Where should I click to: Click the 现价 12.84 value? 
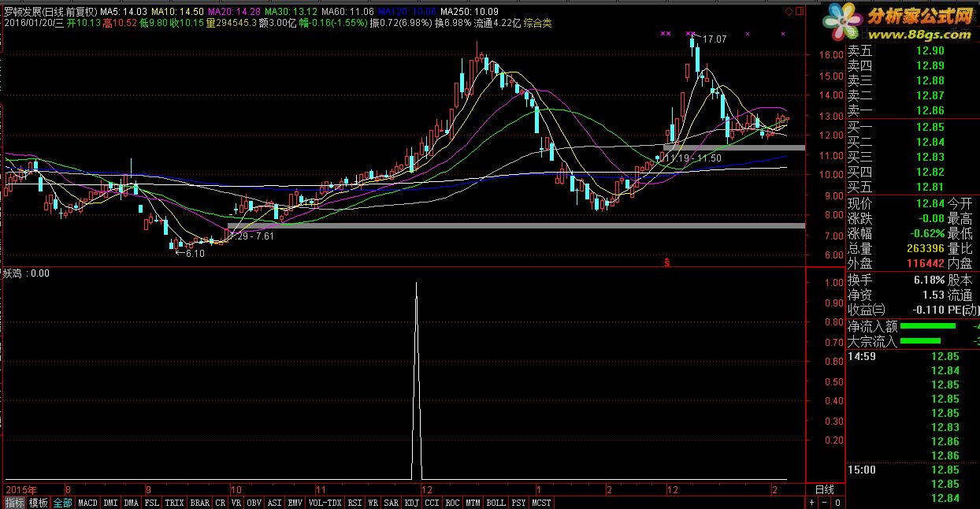[930, 203]
